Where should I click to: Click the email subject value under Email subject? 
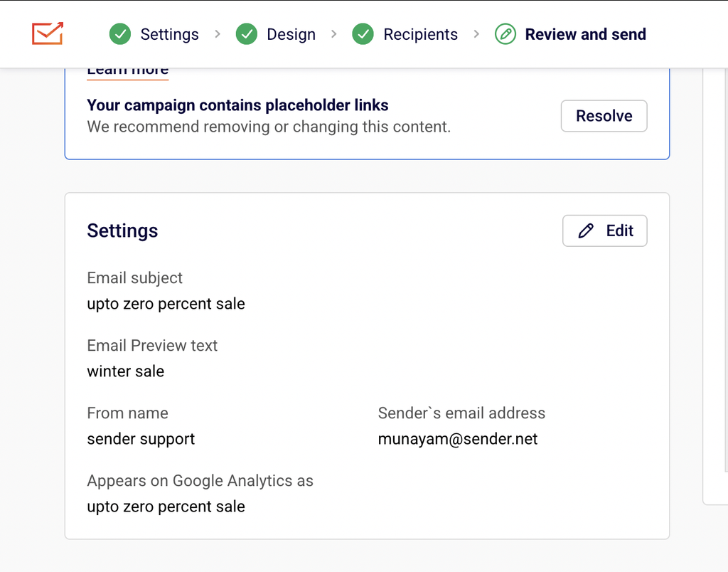(166, 304)
